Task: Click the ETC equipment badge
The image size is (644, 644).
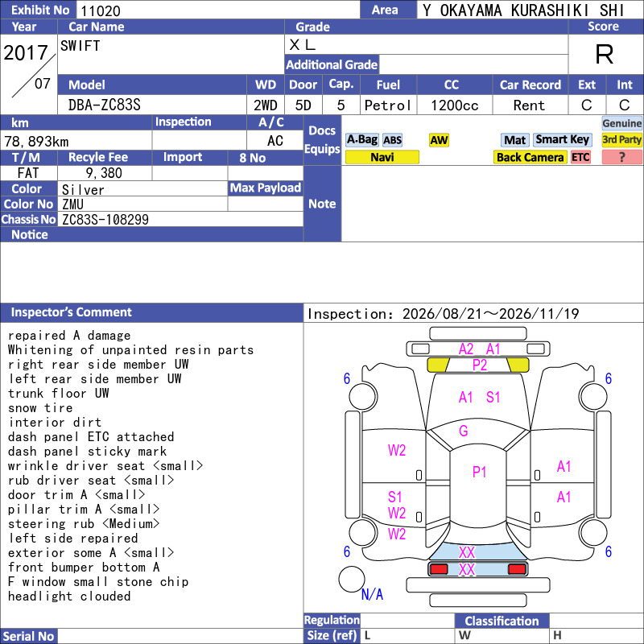Action: [x=580, y=157]
